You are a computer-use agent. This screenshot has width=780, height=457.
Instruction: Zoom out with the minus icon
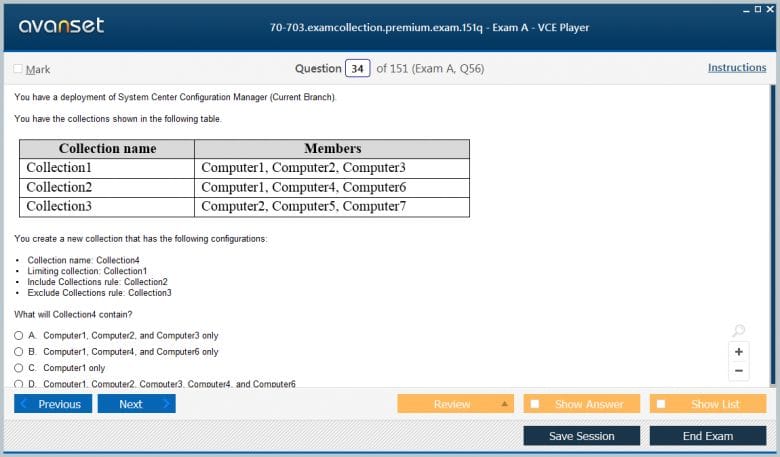(739, 370)
